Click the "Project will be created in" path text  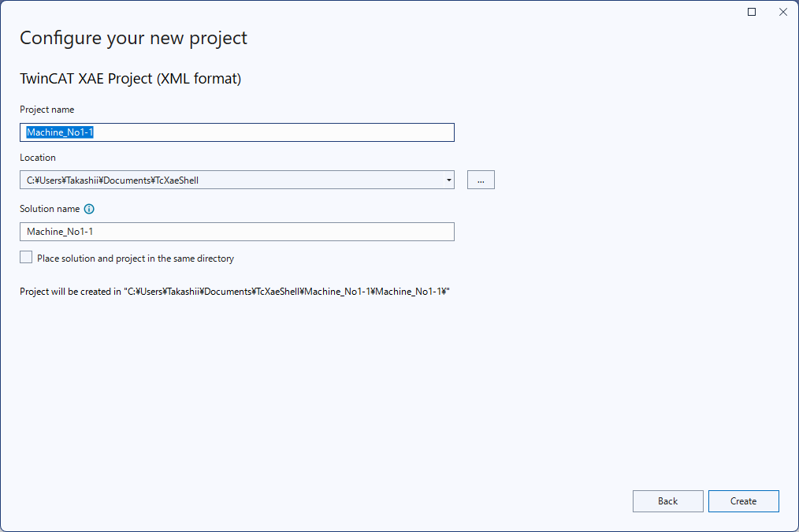point(234,292)
